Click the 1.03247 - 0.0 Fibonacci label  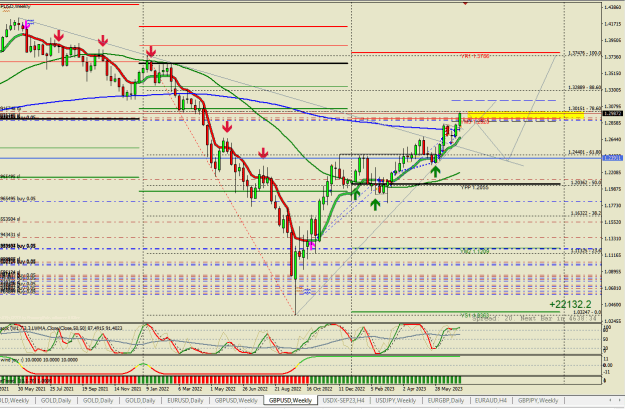587,312
